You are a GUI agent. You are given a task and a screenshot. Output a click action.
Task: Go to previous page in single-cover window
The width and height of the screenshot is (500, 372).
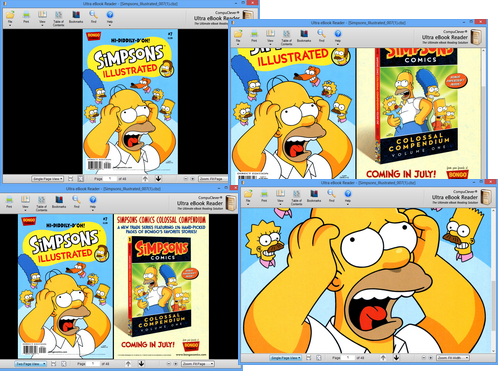pos(145,179)
